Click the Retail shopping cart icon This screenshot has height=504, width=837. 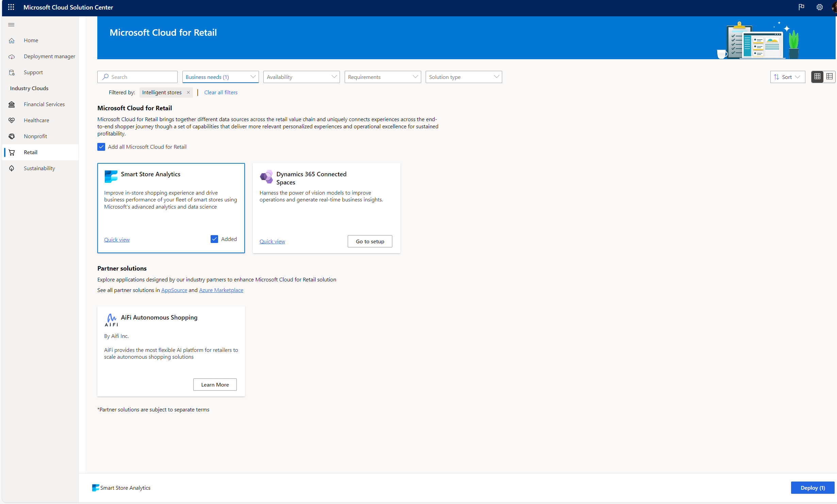pos(12,152)
